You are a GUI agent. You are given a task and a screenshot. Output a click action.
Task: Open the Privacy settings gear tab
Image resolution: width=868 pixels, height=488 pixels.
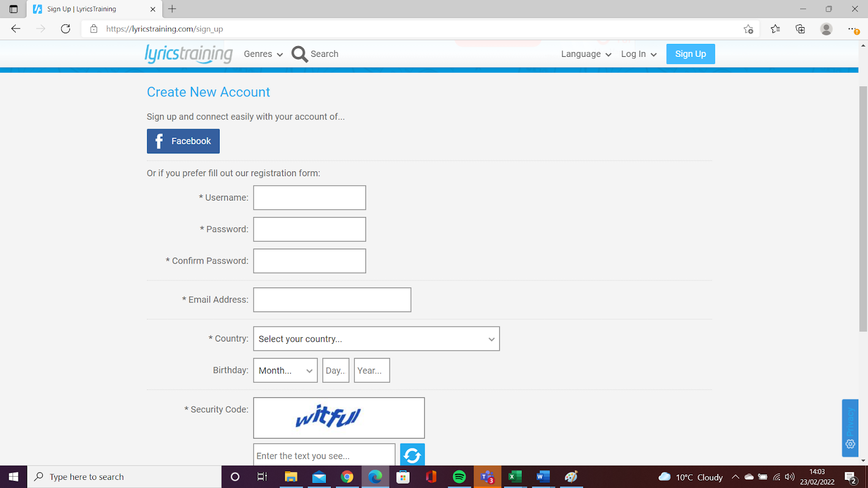pos(850,428)
